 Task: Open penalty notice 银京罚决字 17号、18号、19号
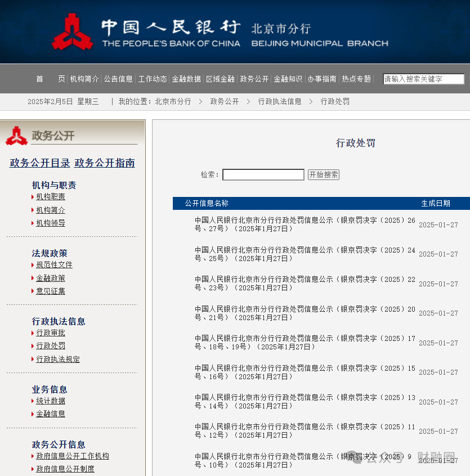[305, 343]
